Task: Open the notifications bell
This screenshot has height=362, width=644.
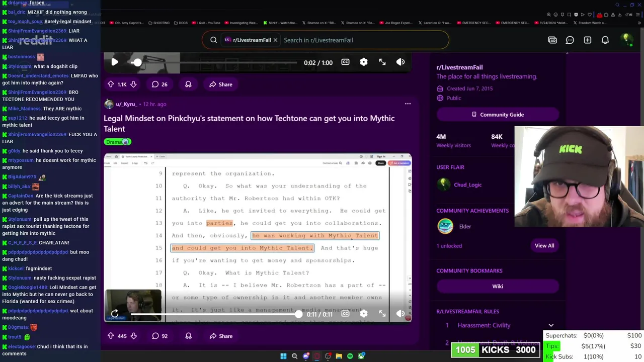Action: coord(605,40)
